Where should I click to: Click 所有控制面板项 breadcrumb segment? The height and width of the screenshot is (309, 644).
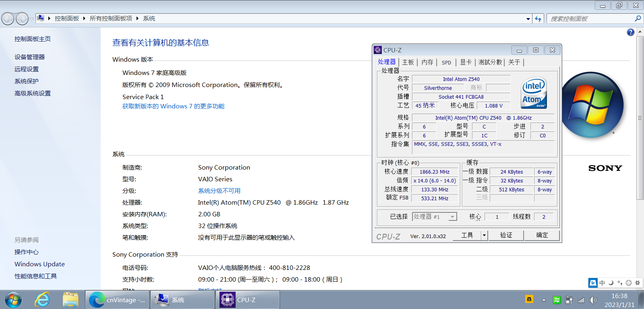pyautogui.click(x=111, y=19)
